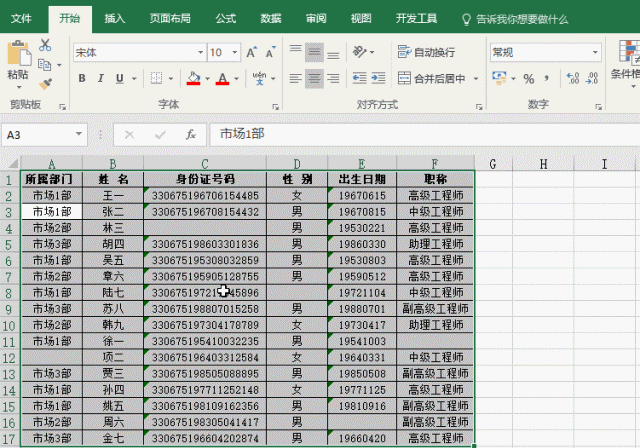Select the Format Painter brush
The height and width of the screenshot is (448, 640).
pyautogui.click(x=45, y=84)
